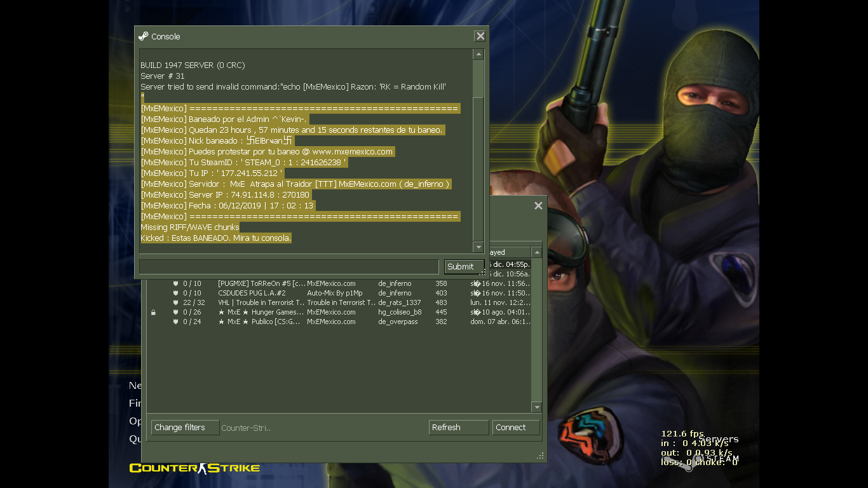The width and height of the screenshot is (868, 488).
Task: Click the VAC shield icon on the MxE Publico row
Action: pos(175,322)
